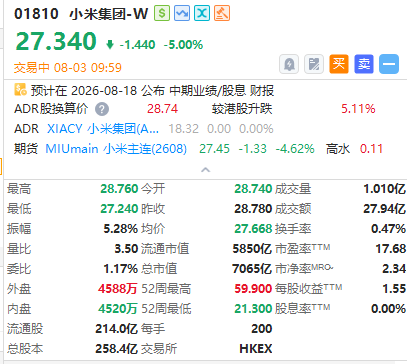Click 成交量 value 1.010亿
The width and height of the screenshot is (407, 364).
tap(384, 189)
